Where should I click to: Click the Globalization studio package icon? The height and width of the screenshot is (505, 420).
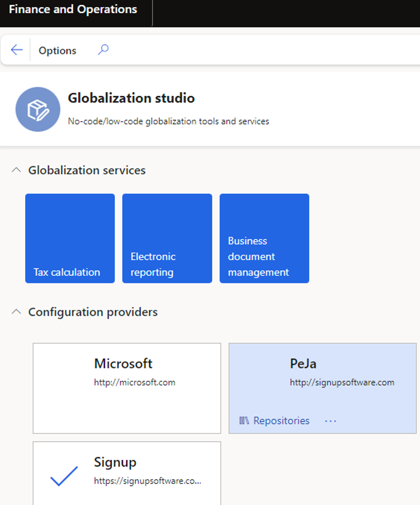point(38,110)
